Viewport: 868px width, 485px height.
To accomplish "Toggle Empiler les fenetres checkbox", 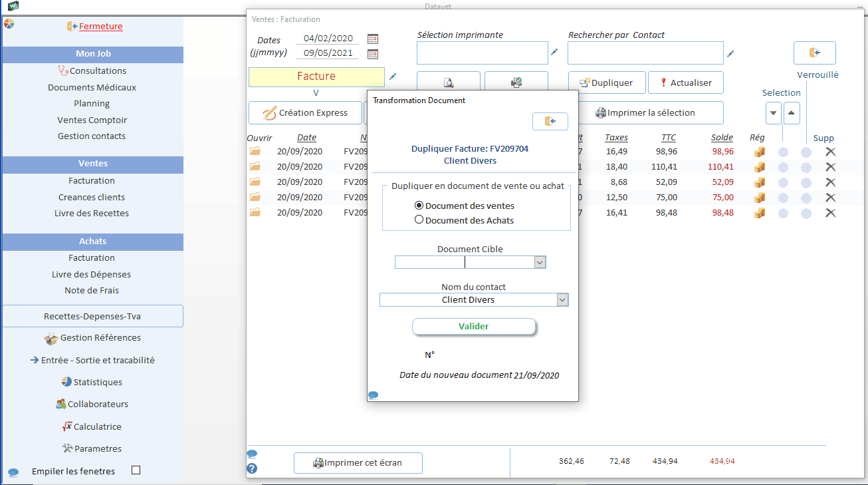I will pos(136,470).
